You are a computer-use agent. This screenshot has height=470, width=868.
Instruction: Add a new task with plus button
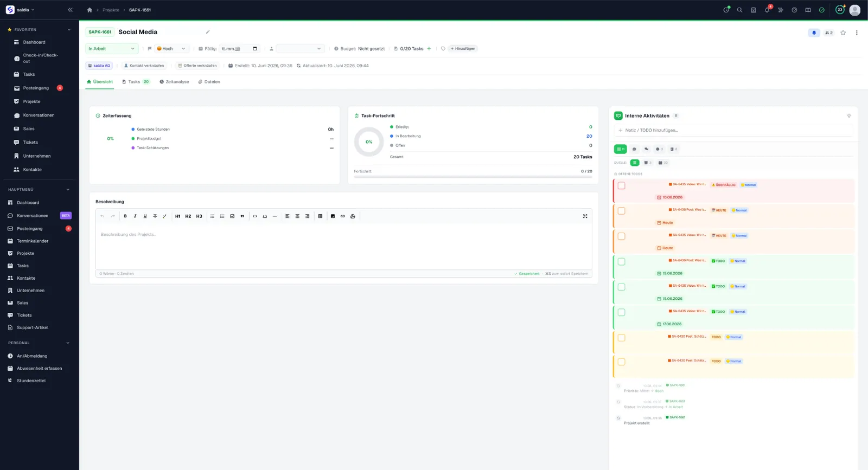click(429, 49)
